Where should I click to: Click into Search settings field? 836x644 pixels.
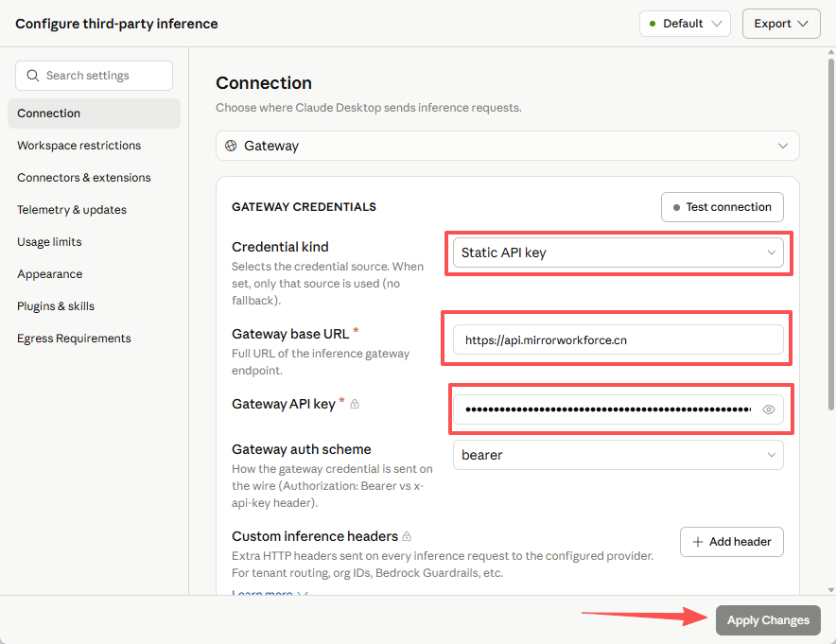(x=94, y=76)
